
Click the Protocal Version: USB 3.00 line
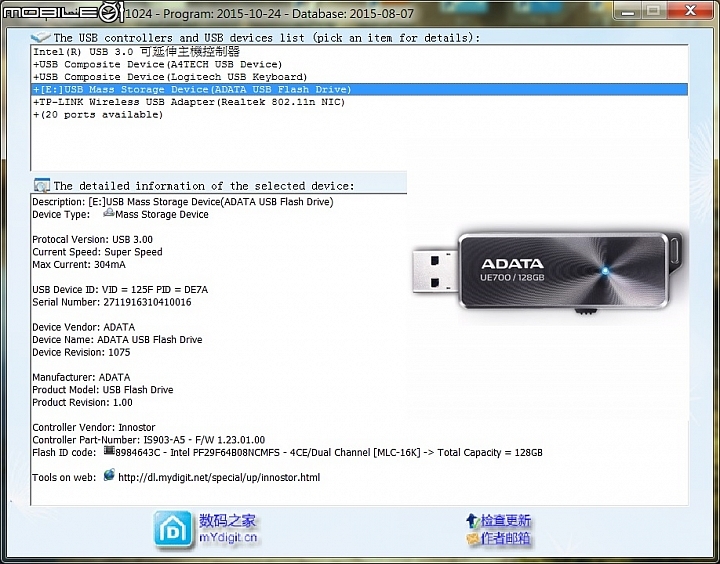pyautogui.click(x=92, y=239)
